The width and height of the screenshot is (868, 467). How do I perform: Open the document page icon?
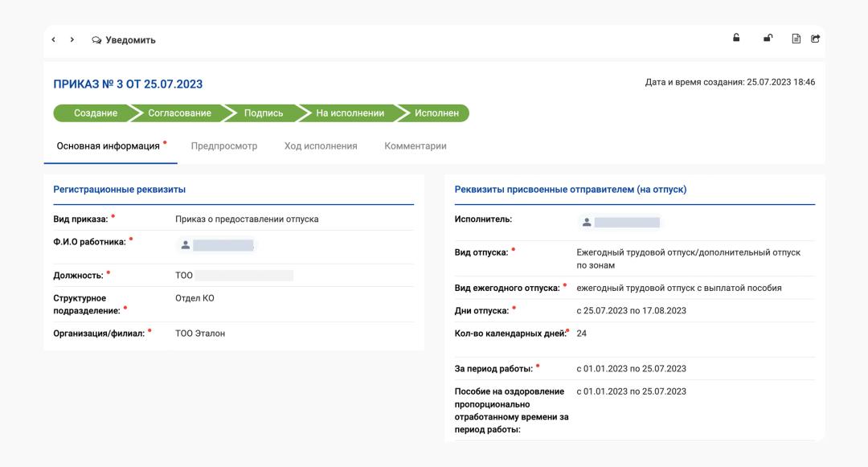click(x=796, y=39)
